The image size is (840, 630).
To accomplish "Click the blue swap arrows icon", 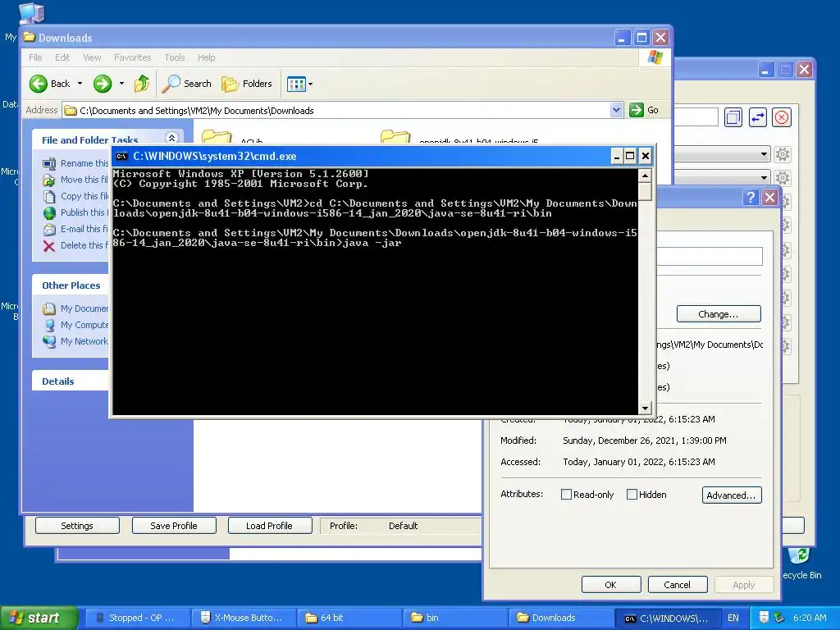I will pyautogui.click(x=757, y=117).
